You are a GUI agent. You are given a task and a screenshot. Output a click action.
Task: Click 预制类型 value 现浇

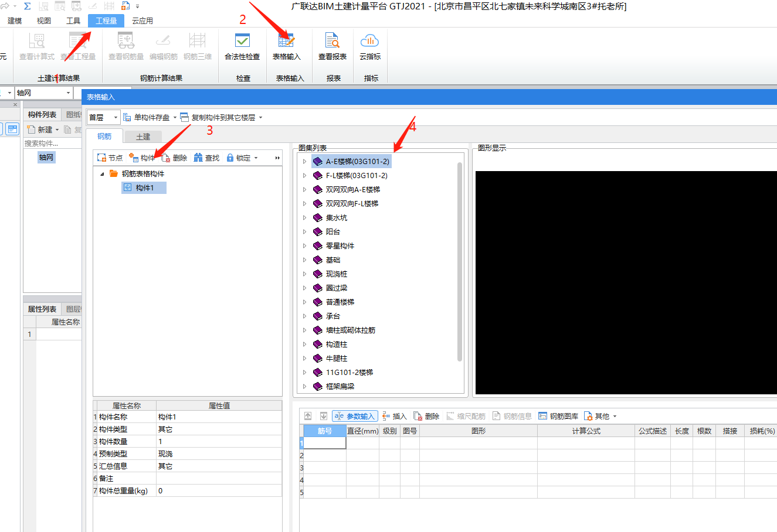click(219, 454)
